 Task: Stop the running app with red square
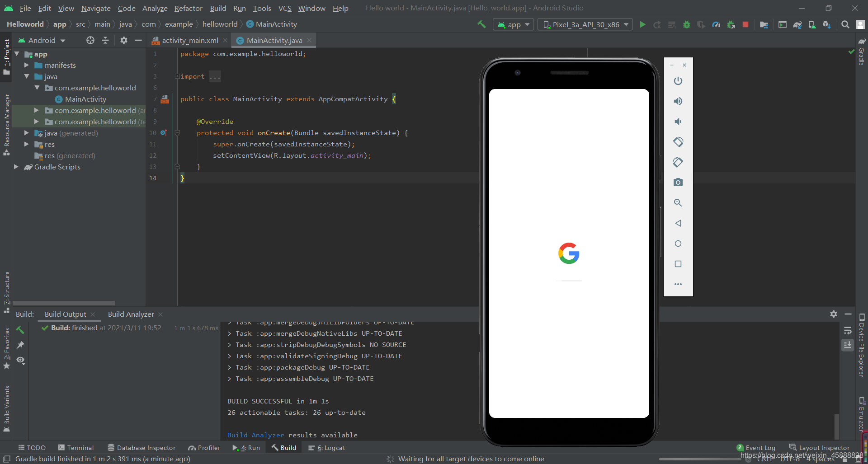(x=745, y=24)
